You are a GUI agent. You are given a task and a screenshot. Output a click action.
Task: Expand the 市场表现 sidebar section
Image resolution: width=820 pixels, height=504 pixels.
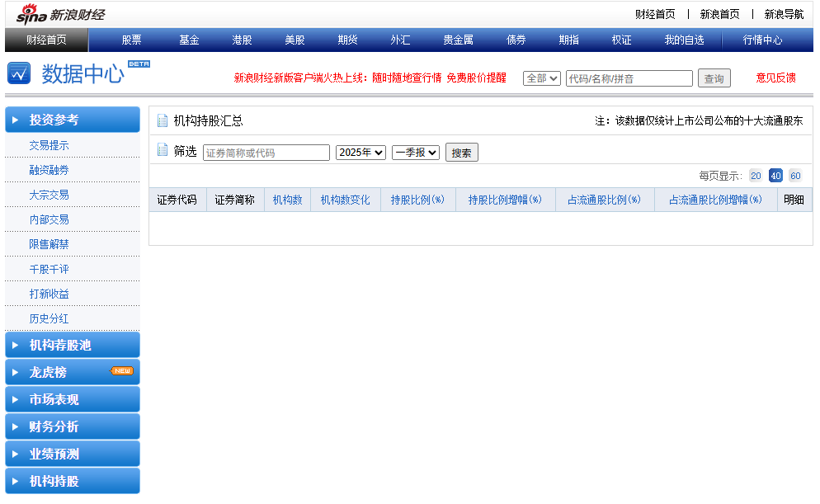[73, 399]
